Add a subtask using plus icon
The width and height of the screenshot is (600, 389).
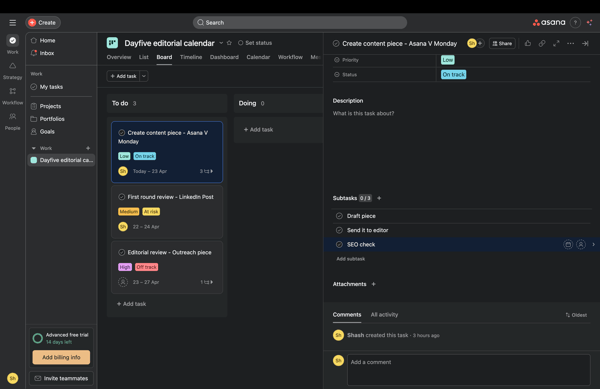(379, 198)
